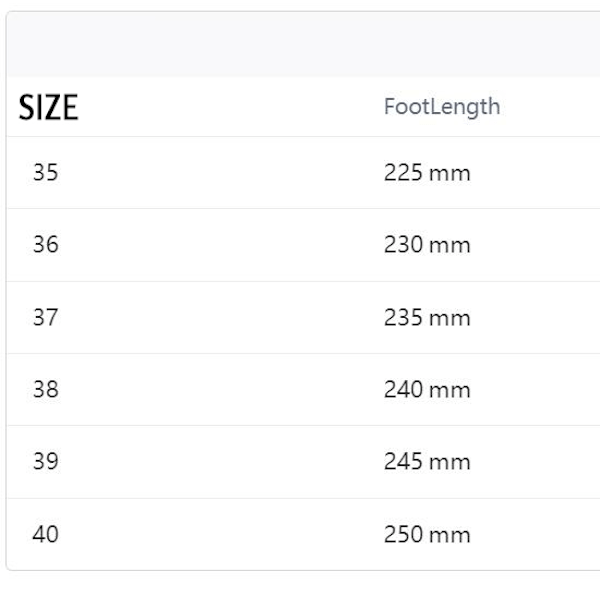Image resolution: width=600 pixels, height=600 pixels.
Task: Click the mm unit in the 250 row
Action: click(450, 536)
